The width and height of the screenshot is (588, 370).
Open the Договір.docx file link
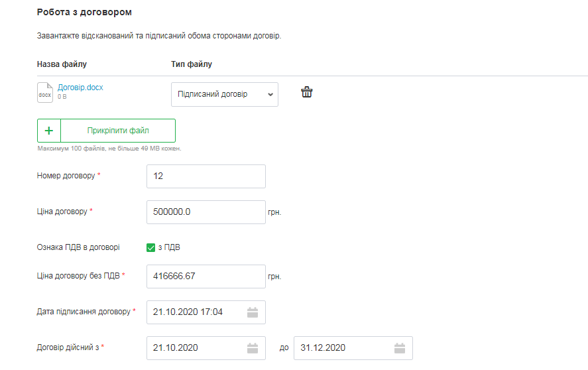point(80,87)
